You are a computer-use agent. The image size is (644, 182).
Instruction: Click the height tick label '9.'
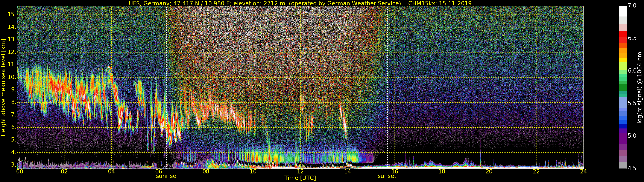(x=13, y=90)
